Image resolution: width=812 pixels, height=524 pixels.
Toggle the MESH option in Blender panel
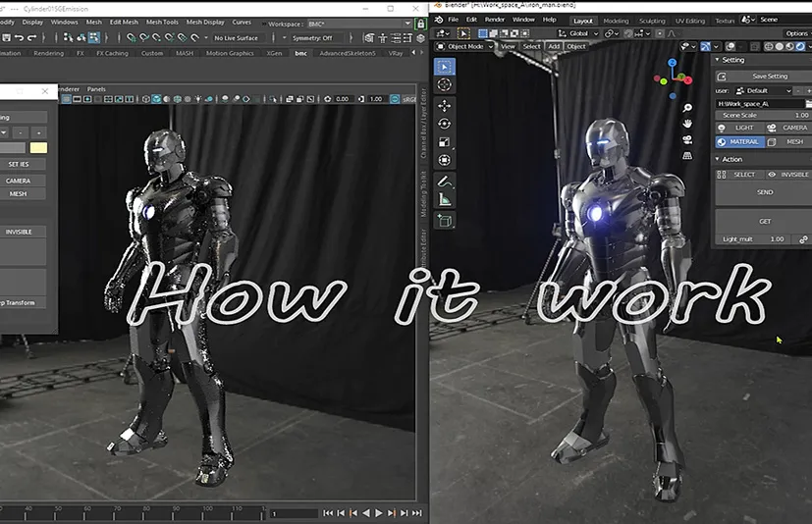coord(788,142)
